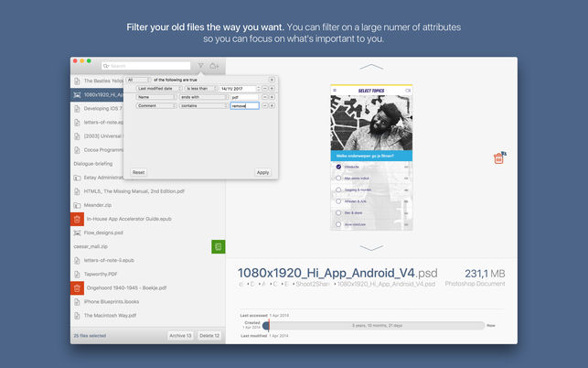Click the add folder icon beside the funnel
This screenshot has width=588, height=368.
[214, 66]
